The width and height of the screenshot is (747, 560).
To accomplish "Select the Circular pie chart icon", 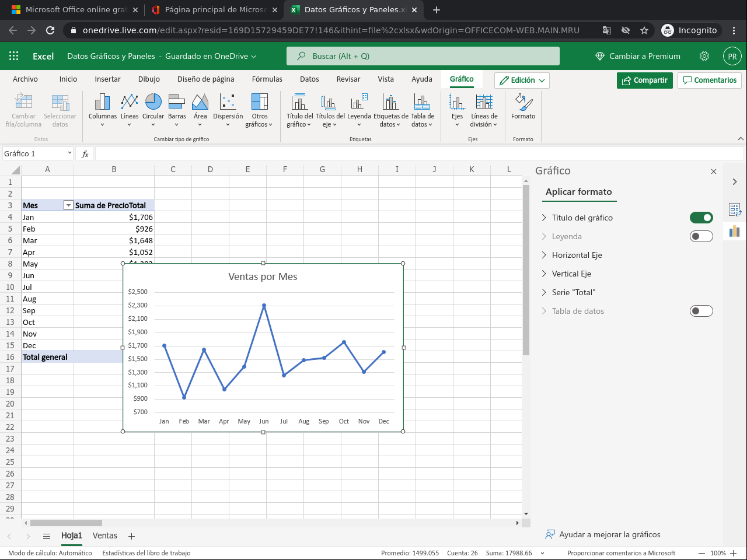I will point(153,103).
